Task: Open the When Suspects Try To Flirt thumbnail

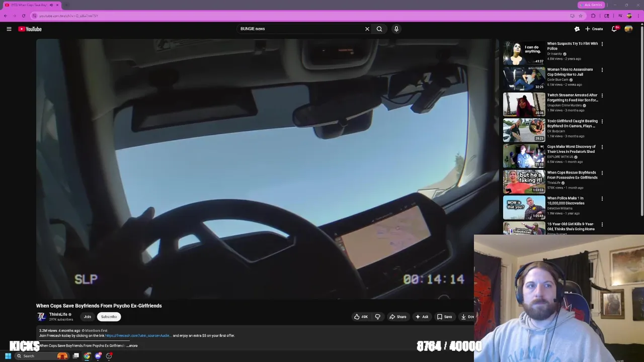Action: [x=524, y=53]
